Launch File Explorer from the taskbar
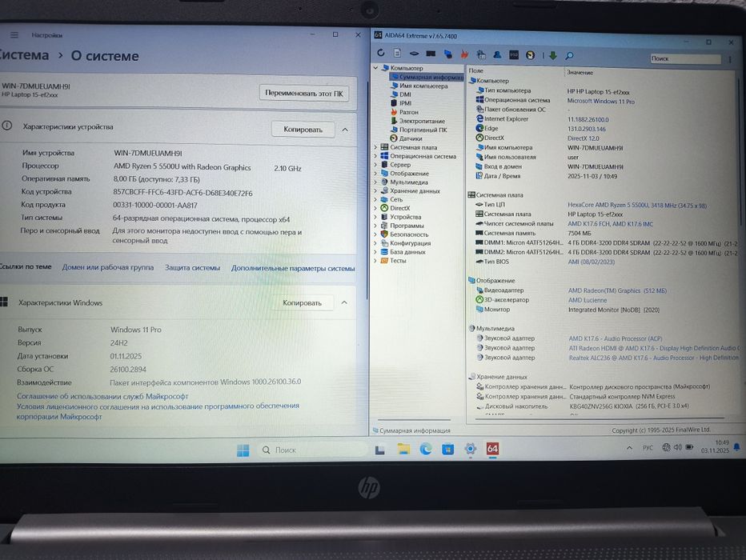Screen dimensions: 746x560 point(403,449)
